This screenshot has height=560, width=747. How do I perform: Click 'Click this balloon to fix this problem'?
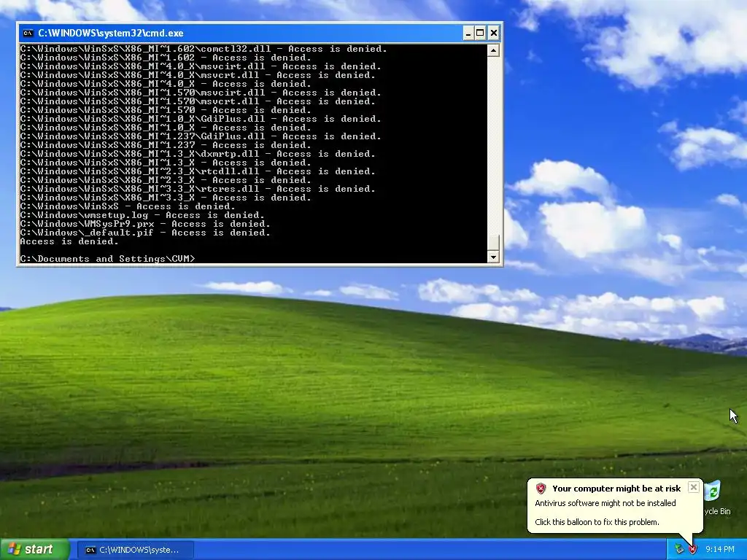point(597,522)
